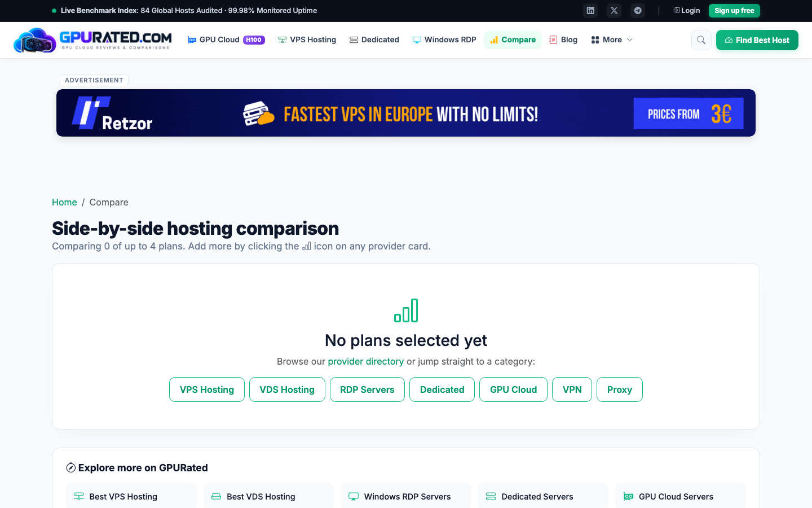Open the Dedicated nav item
Screen dimensions: 812x508
click(x=374, y=40)
